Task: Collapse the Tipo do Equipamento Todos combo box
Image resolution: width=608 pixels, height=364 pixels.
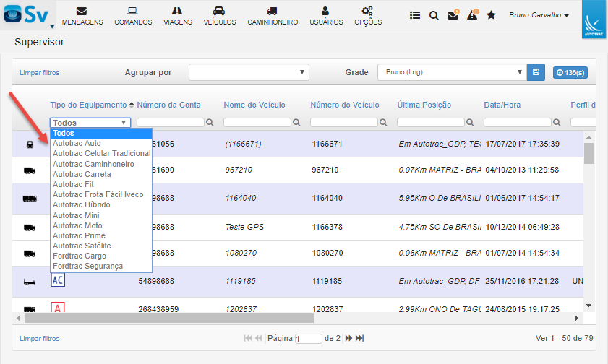Action: click(x=90, y=123)
